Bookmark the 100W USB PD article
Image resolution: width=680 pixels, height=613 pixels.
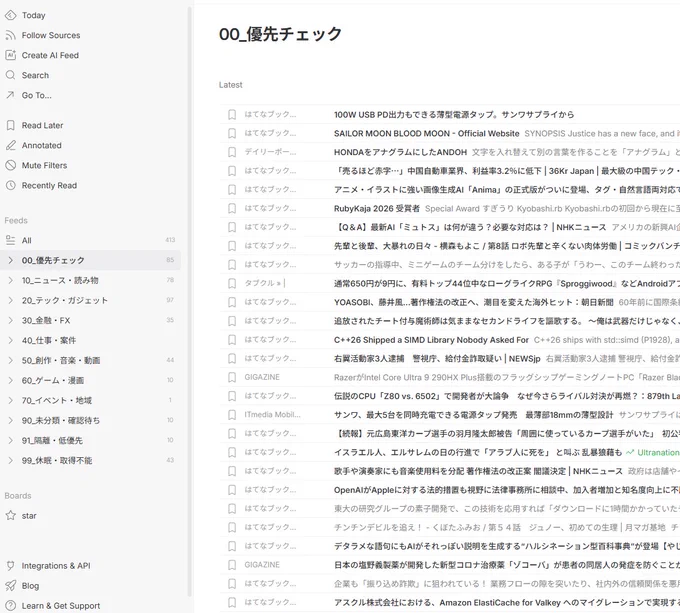(x=232, y=114)
